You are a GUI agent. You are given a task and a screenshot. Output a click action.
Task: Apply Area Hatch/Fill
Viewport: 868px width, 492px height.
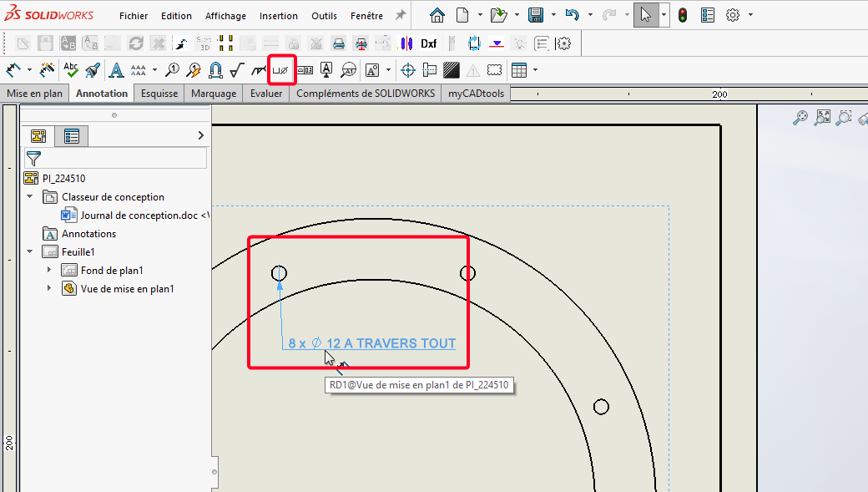tap(452, 70)
